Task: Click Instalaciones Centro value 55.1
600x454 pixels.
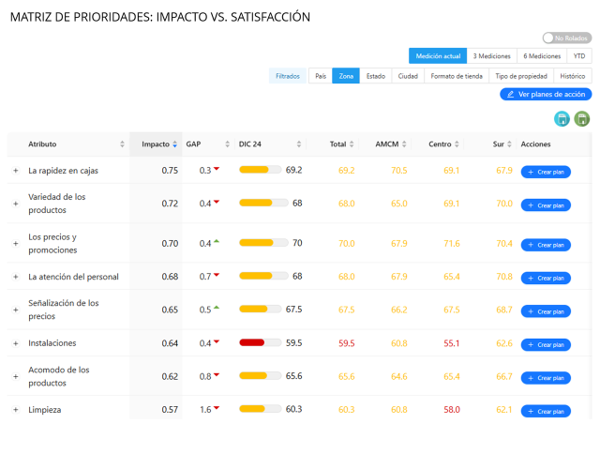Action: pos(451,343)
